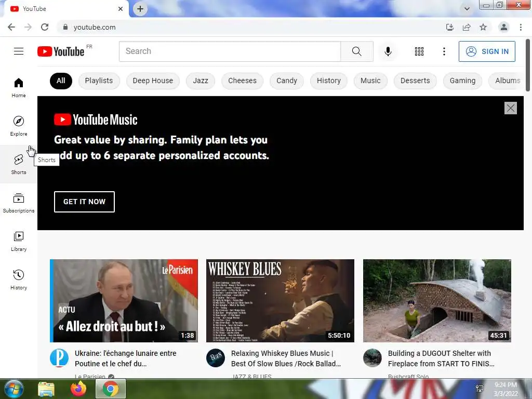Click the YouTube logo
532x399 pixels.
pyautogui.click(x=61, y=51)
